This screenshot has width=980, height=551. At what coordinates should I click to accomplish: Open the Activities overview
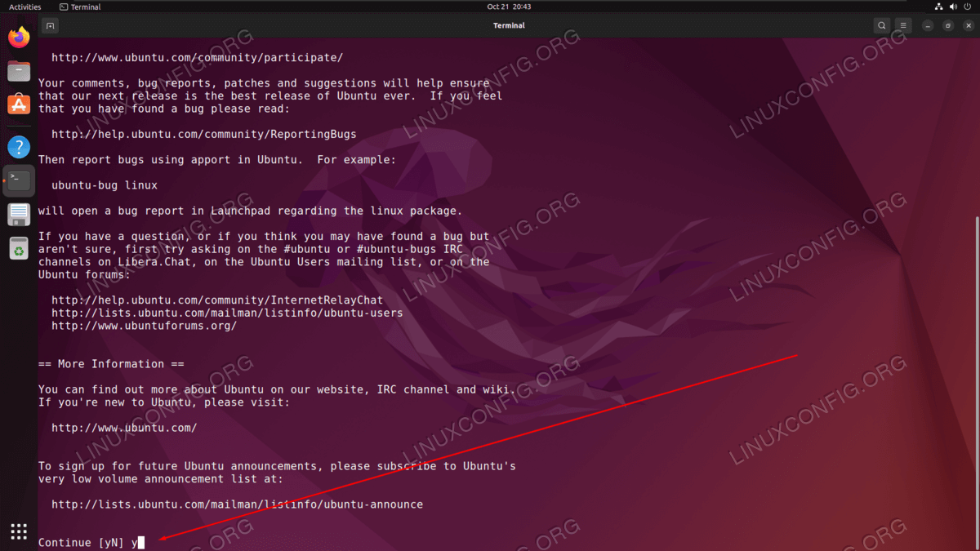coord(24,7)
